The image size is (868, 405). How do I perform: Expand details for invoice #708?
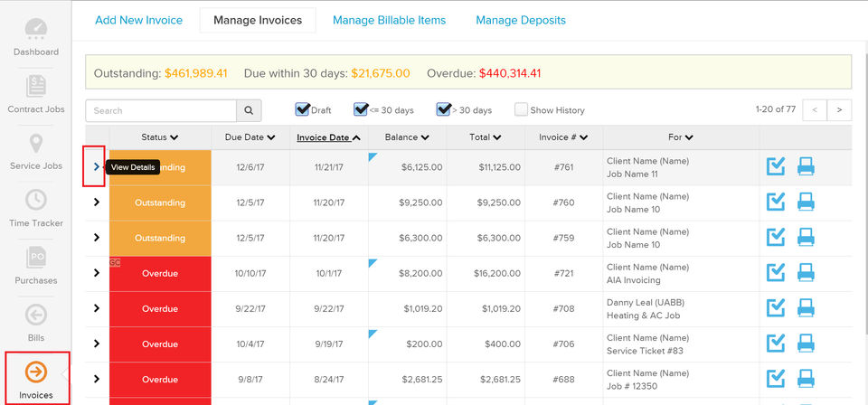point(97,308)
